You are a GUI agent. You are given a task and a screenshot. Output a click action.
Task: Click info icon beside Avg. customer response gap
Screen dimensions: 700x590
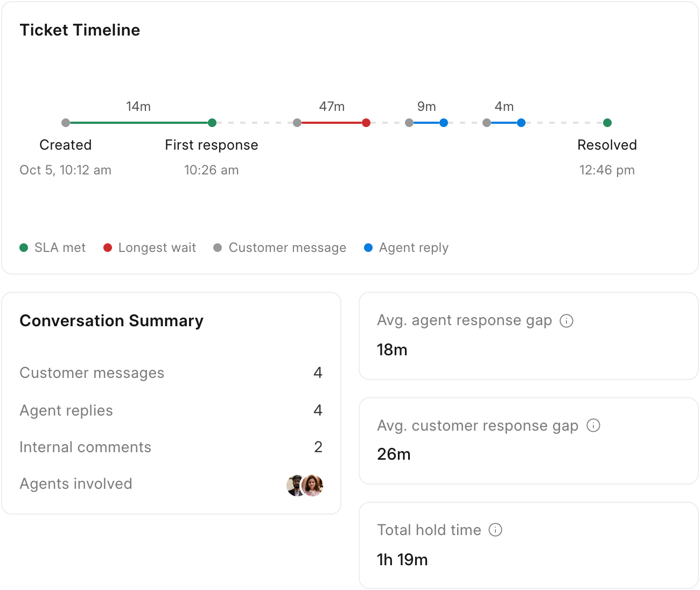coord(593,425)
